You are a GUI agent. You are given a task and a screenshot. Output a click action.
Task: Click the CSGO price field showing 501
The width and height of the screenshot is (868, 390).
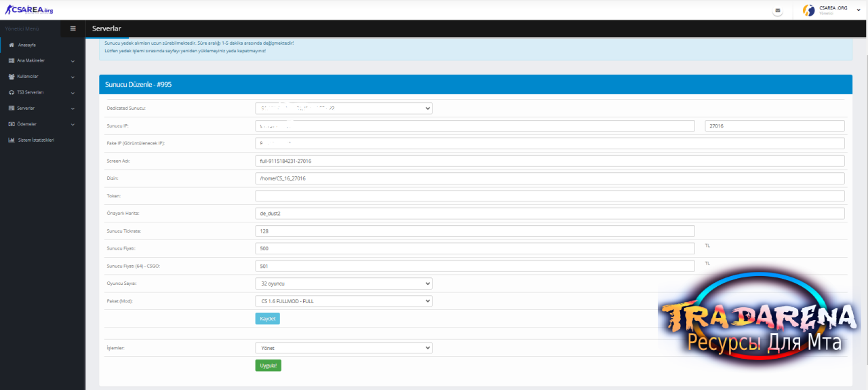(x=475, y=267)
